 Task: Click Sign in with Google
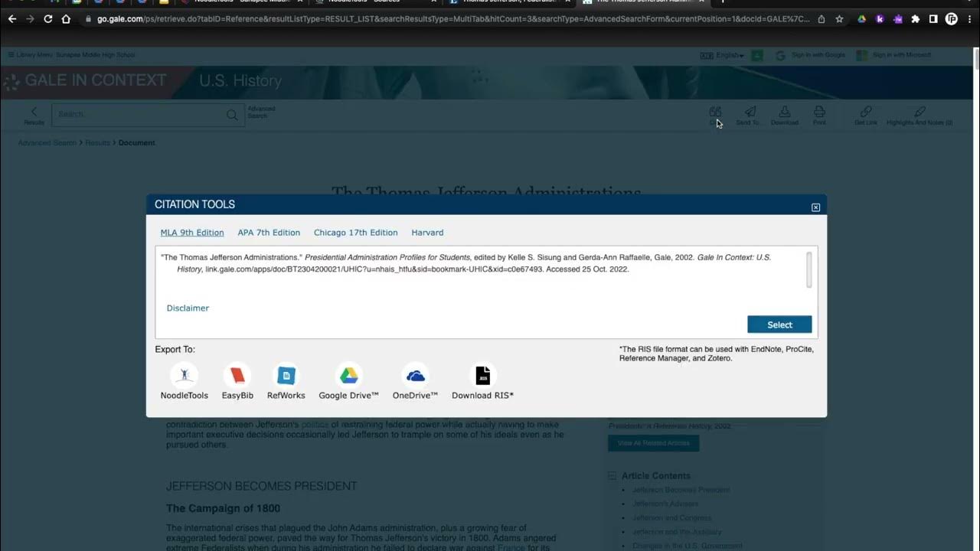point(810,55)
